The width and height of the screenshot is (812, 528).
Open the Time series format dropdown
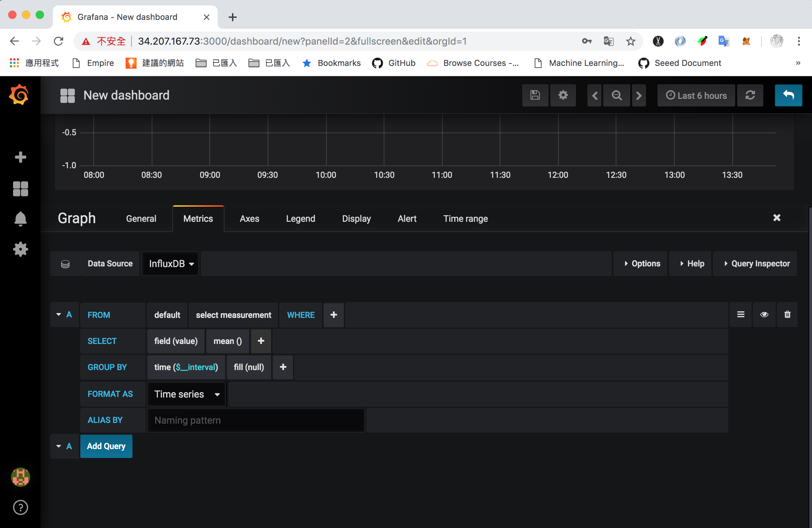[186, 394]
